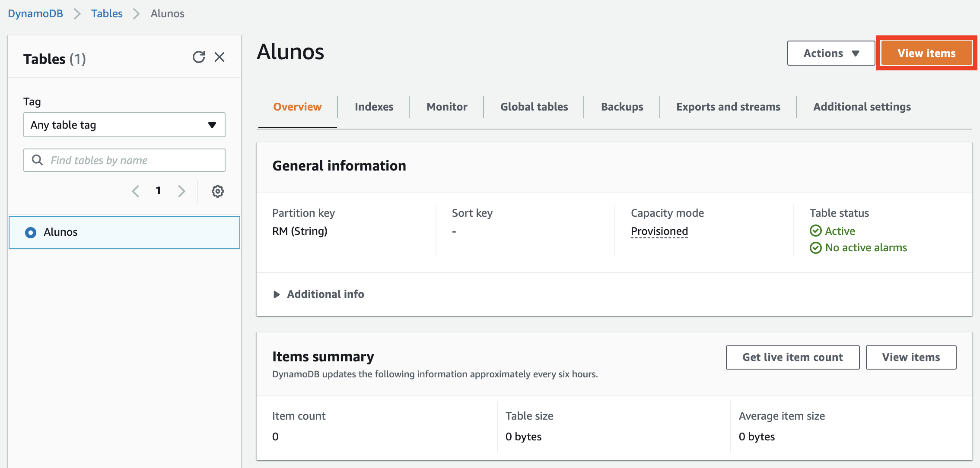
Task: Go to previous page of tables
Action: (x=136, y=191)
